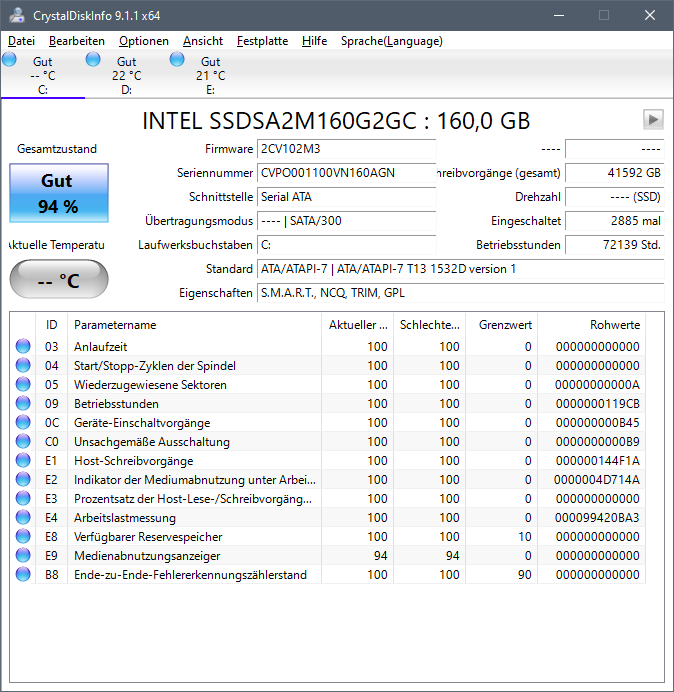This screenshot has height=692, width=674.
Task: Select the Wiederzugewiesene Sektoren row text
Action: tap(150, 385)
